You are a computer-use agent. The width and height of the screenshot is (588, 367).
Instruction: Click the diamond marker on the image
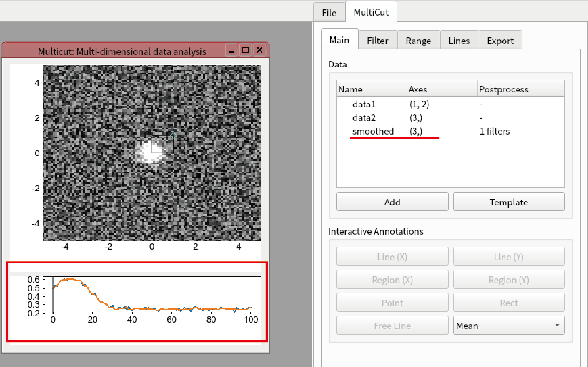[173, 136]
